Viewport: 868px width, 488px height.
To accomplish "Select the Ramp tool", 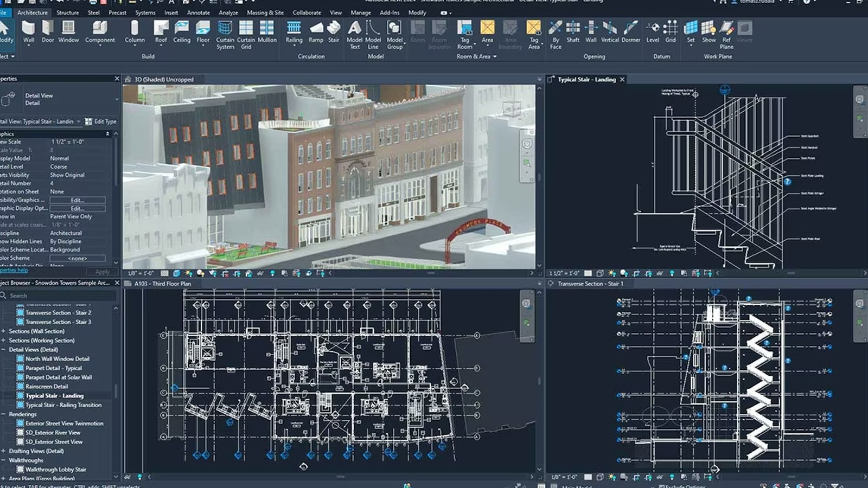I will pos(316,32).
